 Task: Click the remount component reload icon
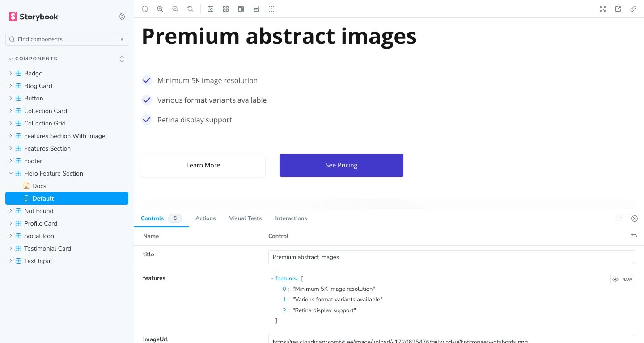(145, 9)
